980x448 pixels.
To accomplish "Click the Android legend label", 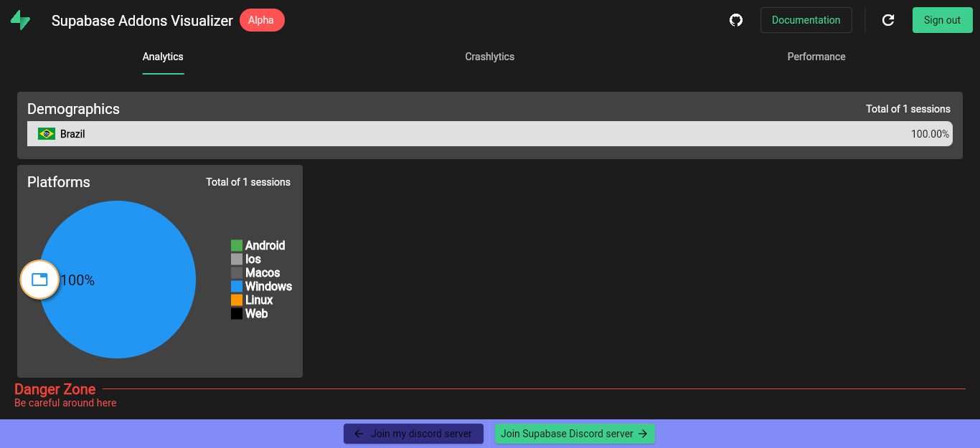I will pyautogui.click(x=265, y=246).
